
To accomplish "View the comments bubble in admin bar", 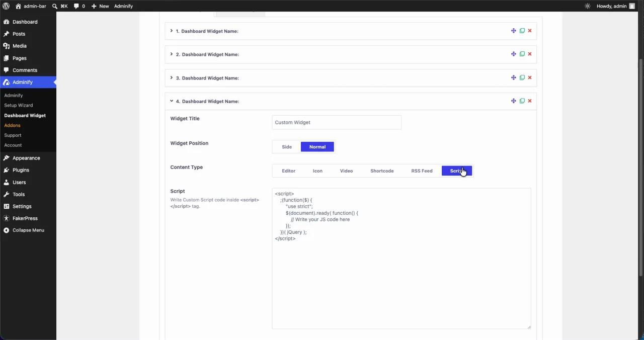I will [79, 6].
